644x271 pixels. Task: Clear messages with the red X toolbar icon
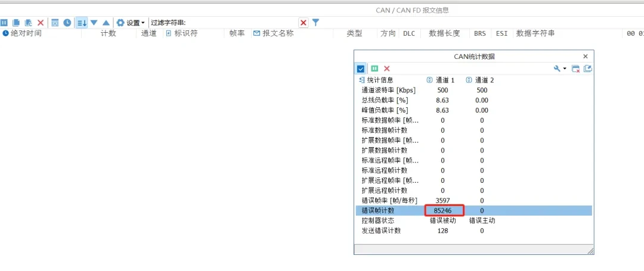pos(41,23)
